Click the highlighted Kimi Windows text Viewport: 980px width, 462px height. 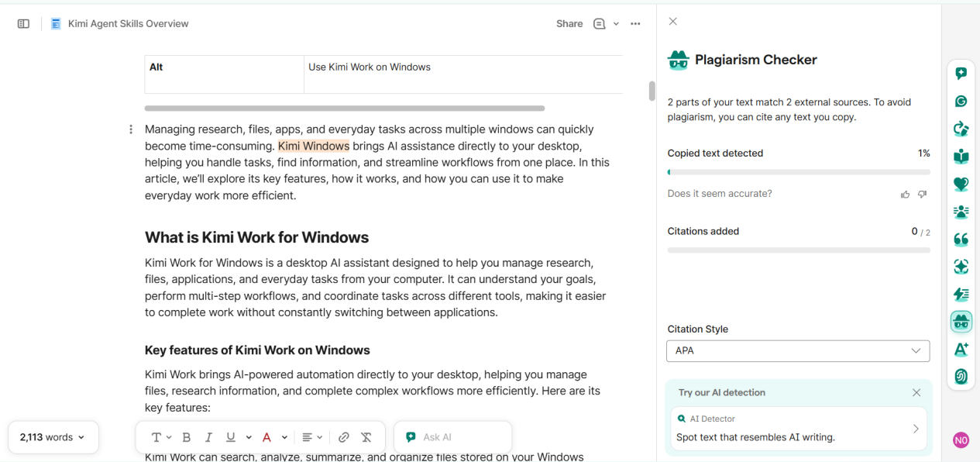coord(314,146)
